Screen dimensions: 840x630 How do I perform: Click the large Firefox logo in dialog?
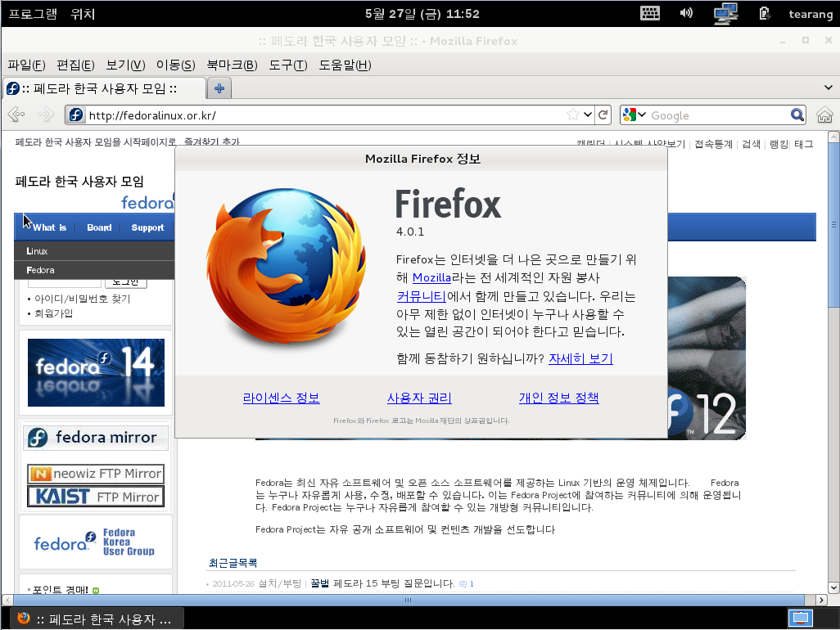tap(286, 267)
